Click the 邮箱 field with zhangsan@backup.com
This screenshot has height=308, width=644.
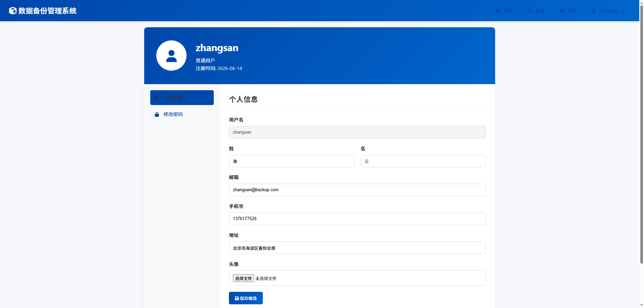357,190
